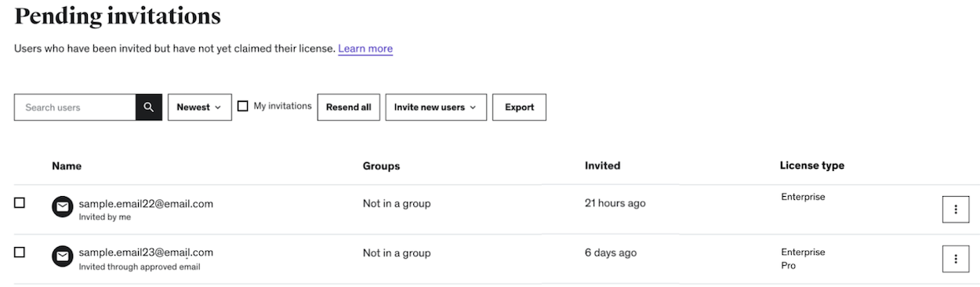The height and width of the screenshot is (287, 980).
Task: Open the Learn more link
Action: 365,49
